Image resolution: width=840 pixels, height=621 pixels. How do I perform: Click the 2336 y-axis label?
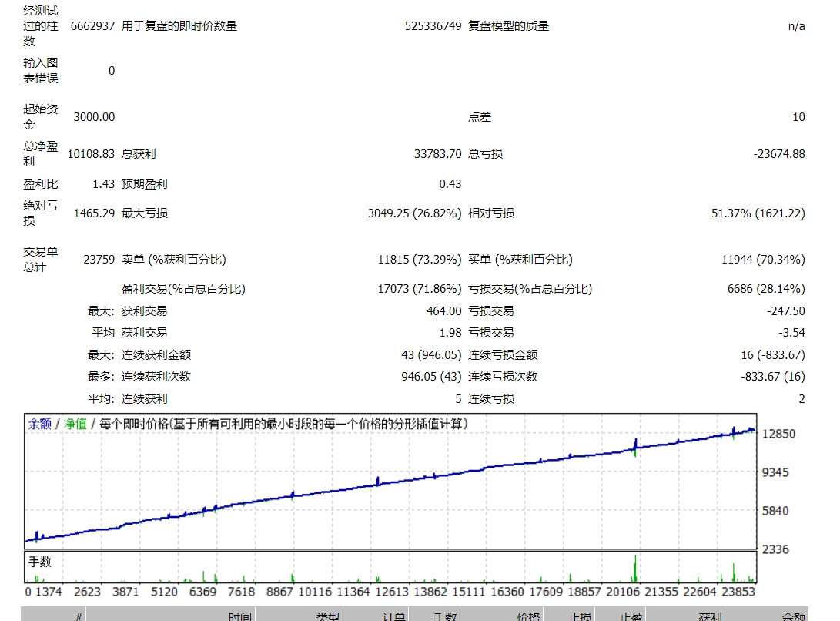point(775,549)
